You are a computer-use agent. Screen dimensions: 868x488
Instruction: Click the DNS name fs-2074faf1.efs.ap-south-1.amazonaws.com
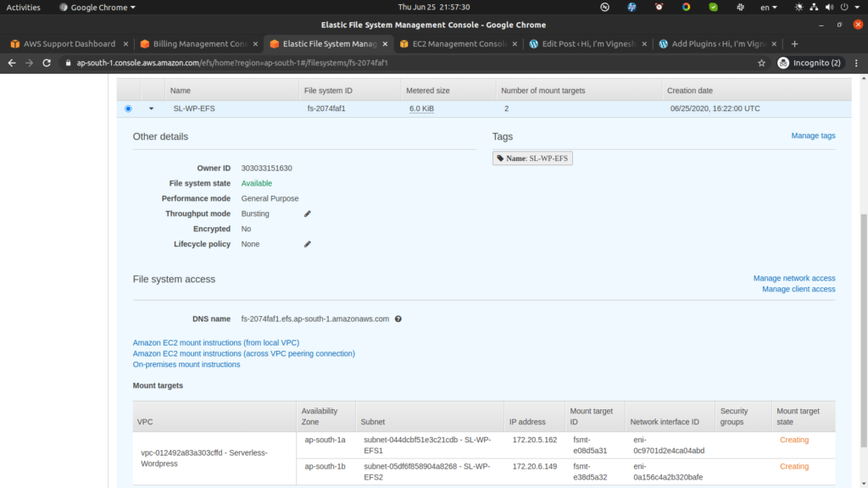(315, 319)
